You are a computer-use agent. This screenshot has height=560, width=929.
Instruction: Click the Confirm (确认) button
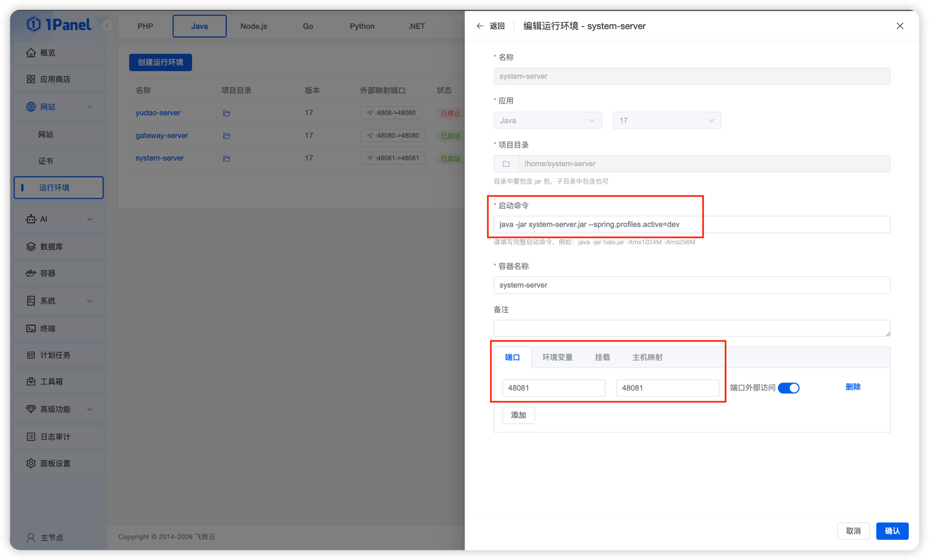[x=892, y=531]
